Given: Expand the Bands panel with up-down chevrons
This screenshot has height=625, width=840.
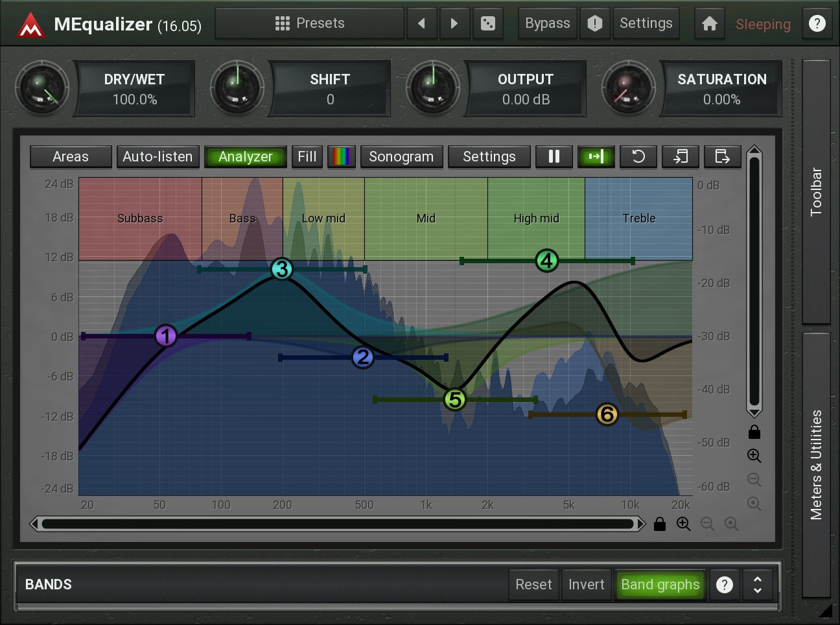Looking at the screenshot, I should click(x=758, y=585).
